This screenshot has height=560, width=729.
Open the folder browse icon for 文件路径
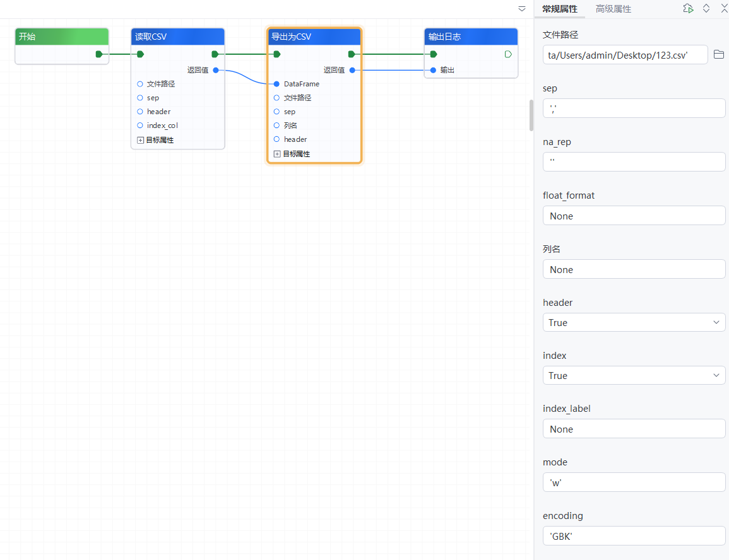718,55
